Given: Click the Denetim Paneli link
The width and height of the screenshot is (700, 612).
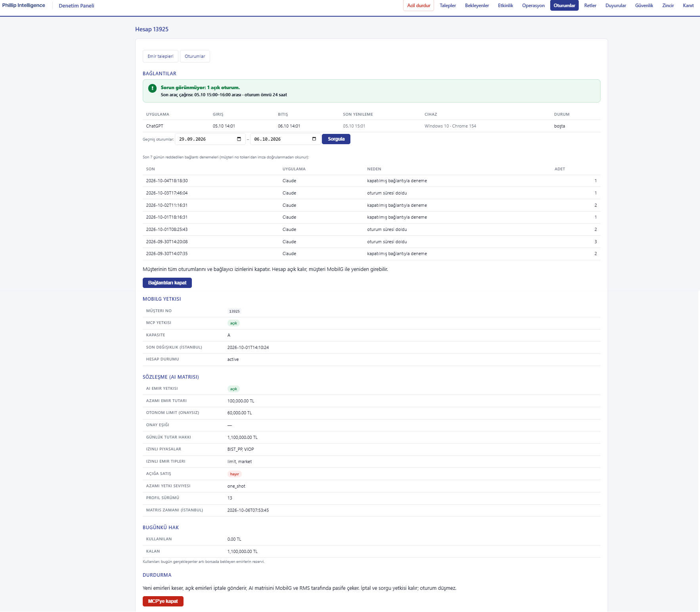Looking at the screenshot, I should click(77, 6).
